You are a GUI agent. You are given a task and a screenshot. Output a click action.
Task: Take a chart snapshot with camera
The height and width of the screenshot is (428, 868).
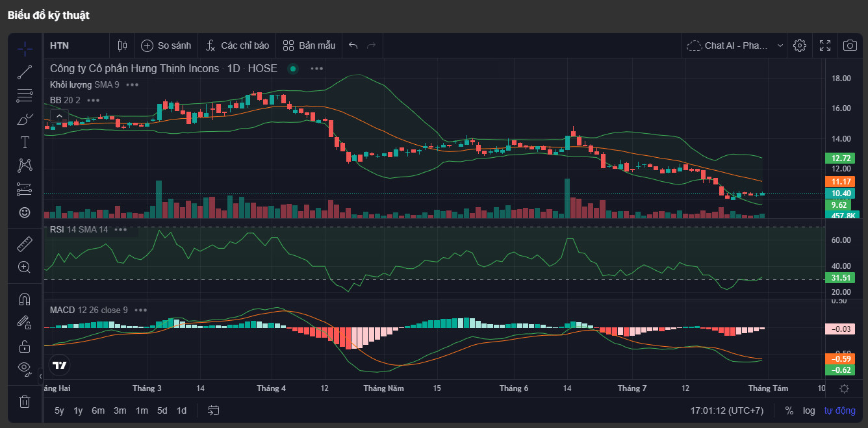point(850,45)
